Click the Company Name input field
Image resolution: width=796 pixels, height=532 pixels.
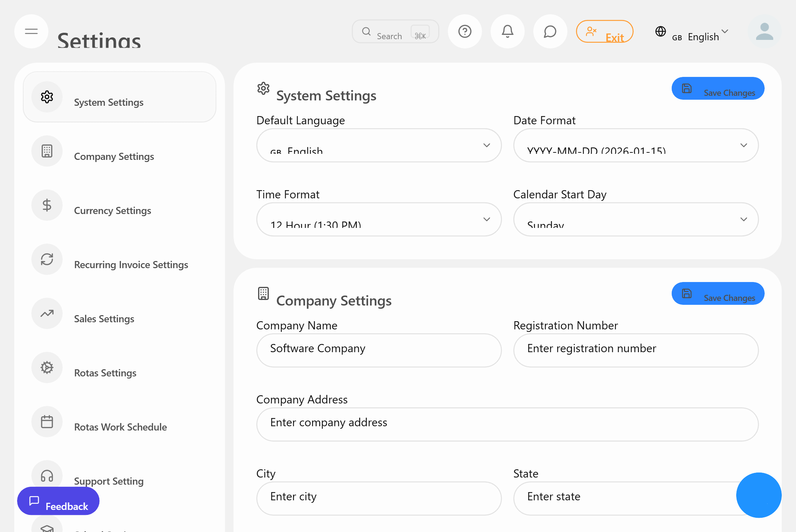[x=378, y=350]
